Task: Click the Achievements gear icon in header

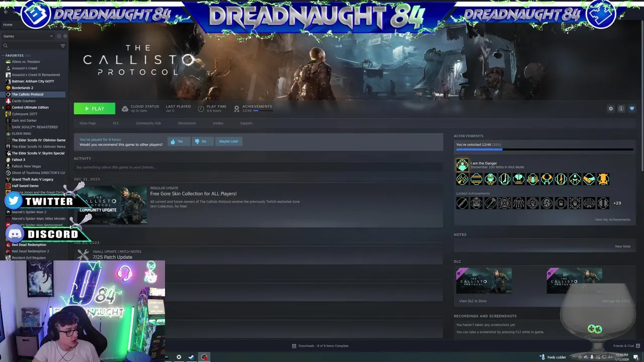Action: click(x=236, y=109)
